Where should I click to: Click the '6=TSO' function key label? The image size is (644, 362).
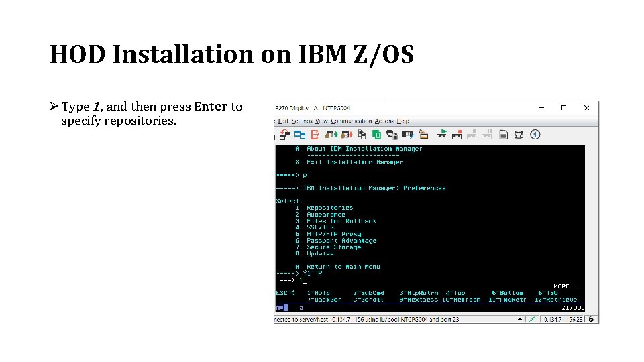click(x=548, y=293)
